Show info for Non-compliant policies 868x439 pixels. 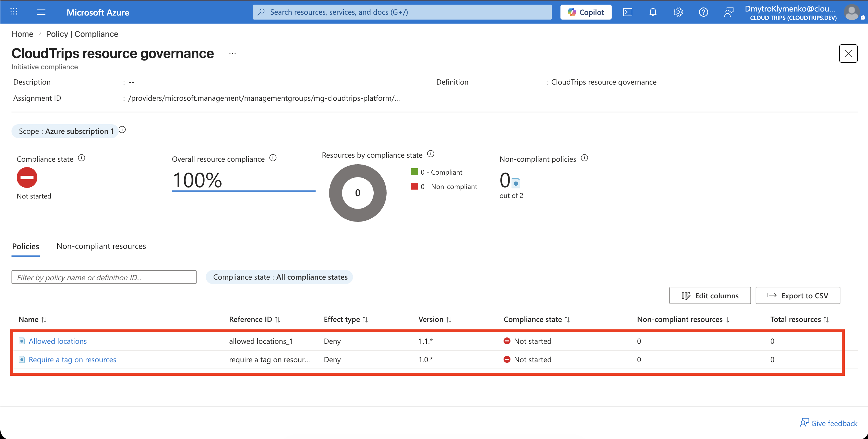585,158
